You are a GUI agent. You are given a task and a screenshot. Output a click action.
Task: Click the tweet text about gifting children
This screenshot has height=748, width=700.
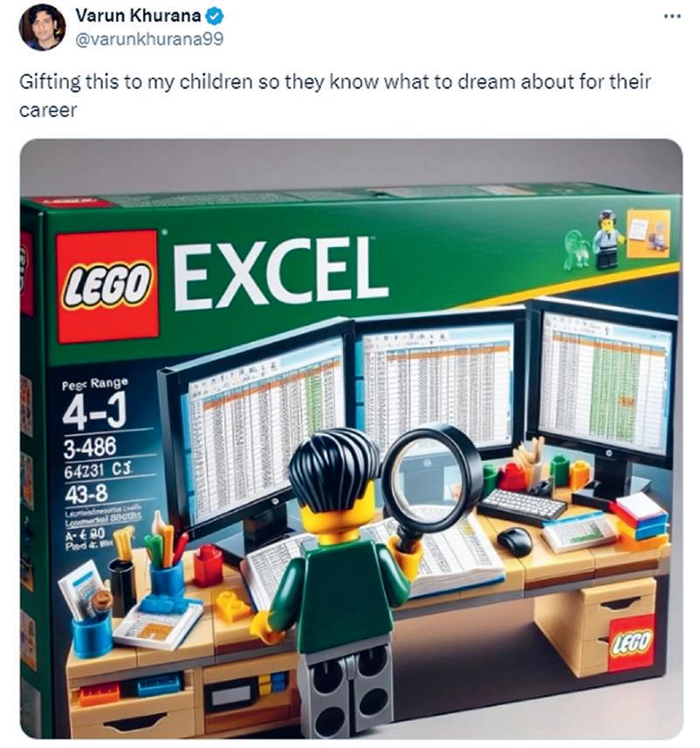pyautogui.click(x=335, y=95)
